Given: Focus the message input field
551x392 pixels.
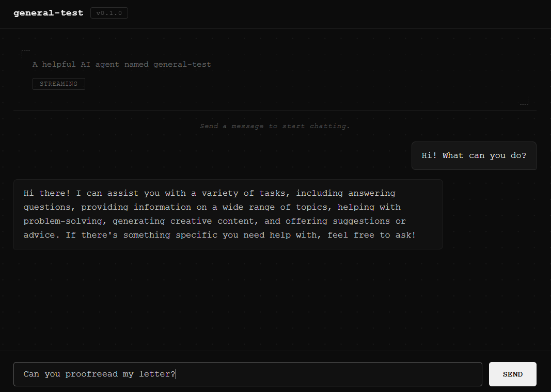Looking at the screenshot, I should (x=248, y=374).
